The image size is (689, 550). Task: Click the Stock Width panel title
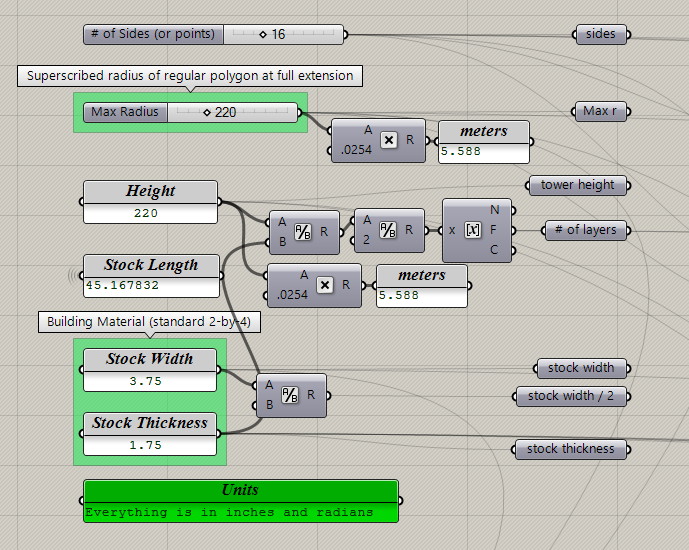pos(149,359)
